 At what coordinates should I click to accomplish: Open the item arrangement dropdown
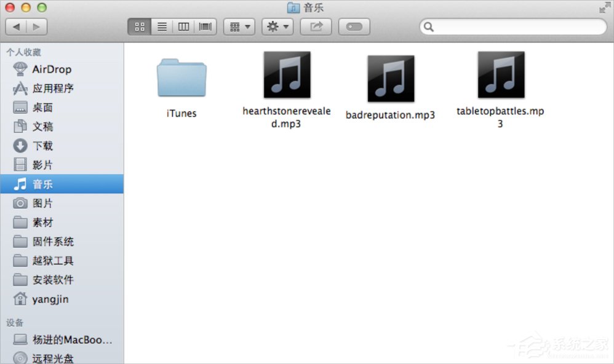point(239,26)
